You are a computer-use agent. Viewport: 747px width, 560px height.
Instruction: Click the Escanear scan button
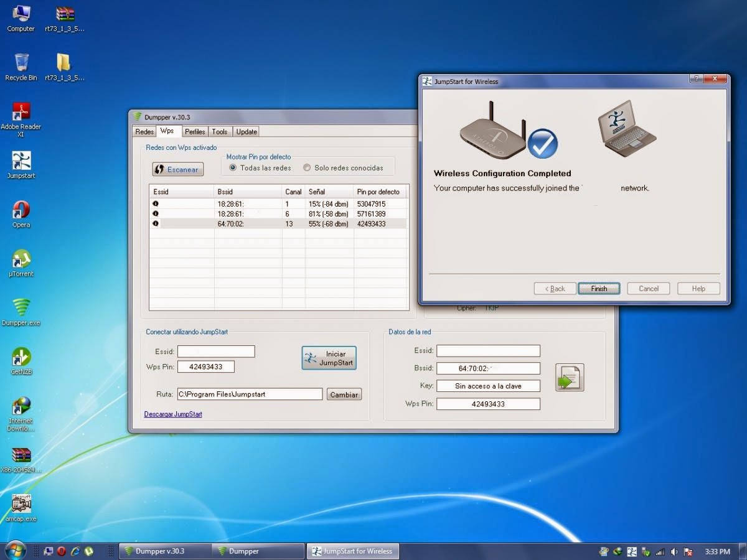tap(178, 169)
